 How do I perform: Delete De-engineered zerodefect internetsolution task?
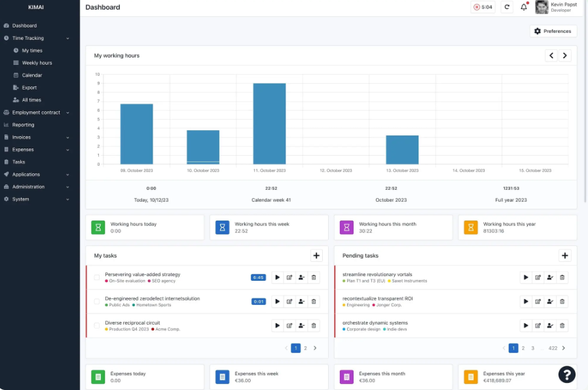[x=314, y=302]
